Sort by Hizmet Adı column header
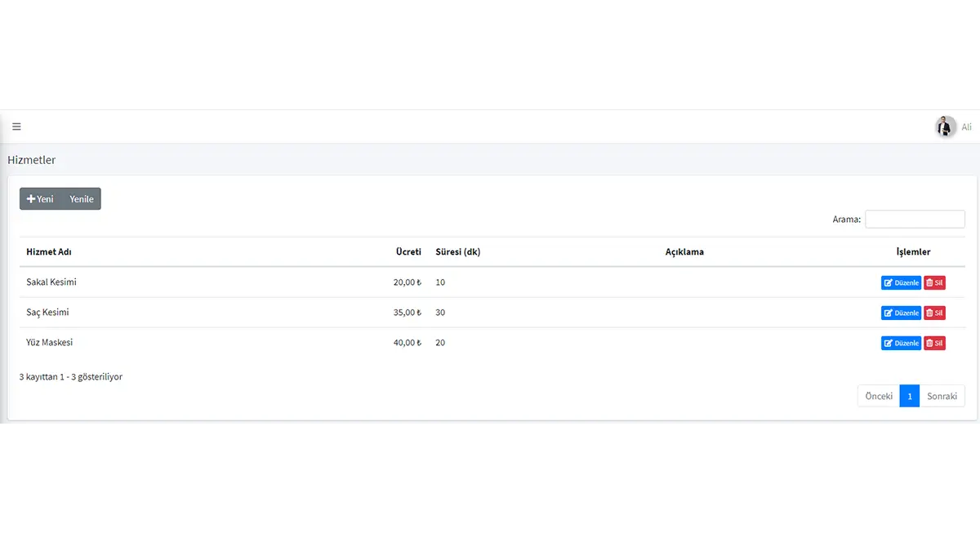 49,252
